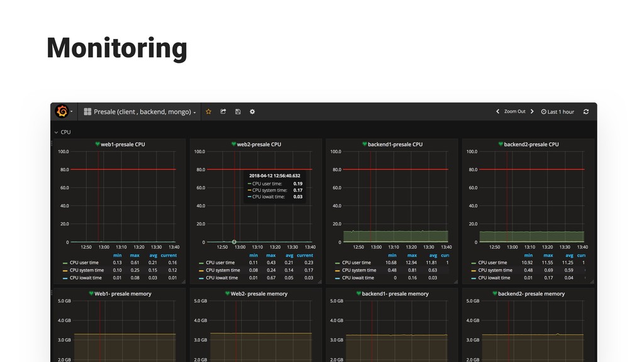Open the backend2-presale CPU panel title menu
644x362 pixels.
[531, 145]
